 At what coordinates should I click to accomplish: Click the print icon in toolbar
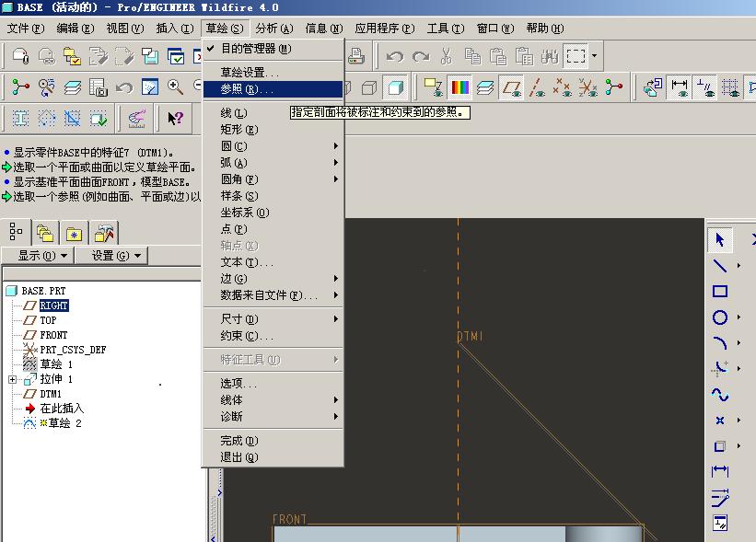tap(356, 56)
